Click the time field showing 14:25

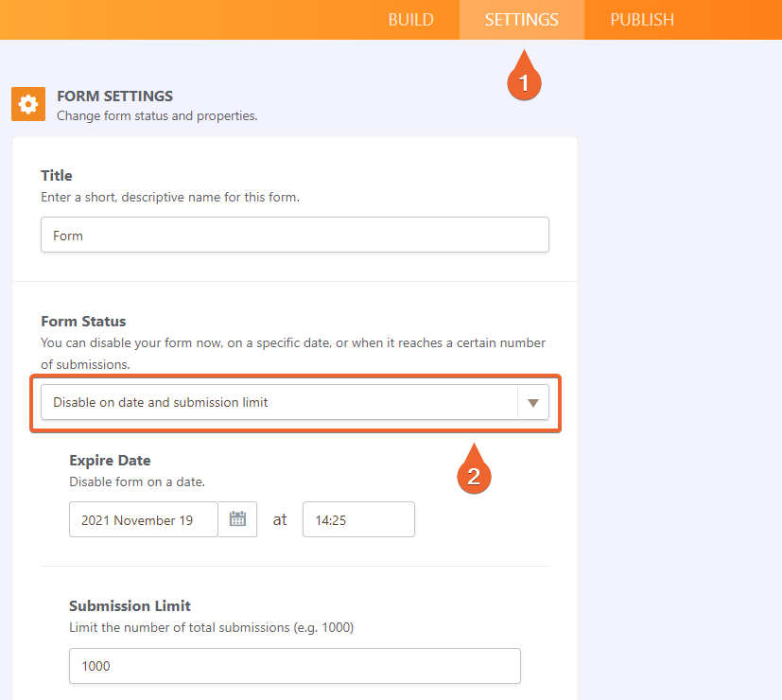tap(357, 518)
